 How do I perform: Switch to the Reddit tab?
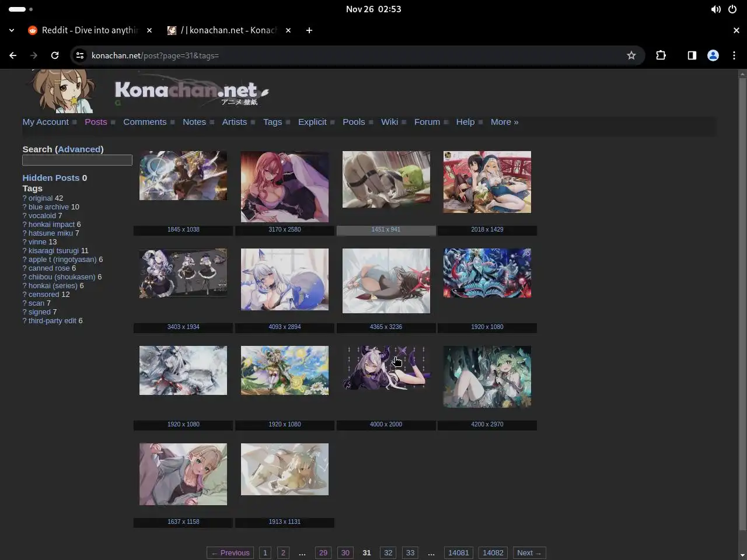tap(90, 30)
